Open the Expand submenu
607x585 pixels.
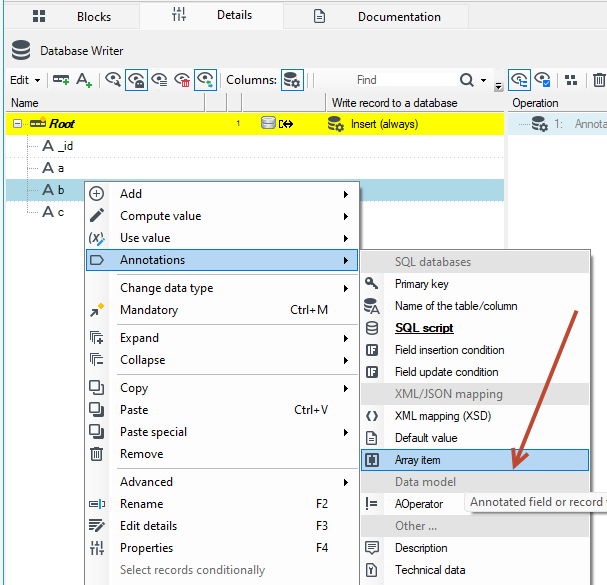pyautogui.click(x=222, y=338)
